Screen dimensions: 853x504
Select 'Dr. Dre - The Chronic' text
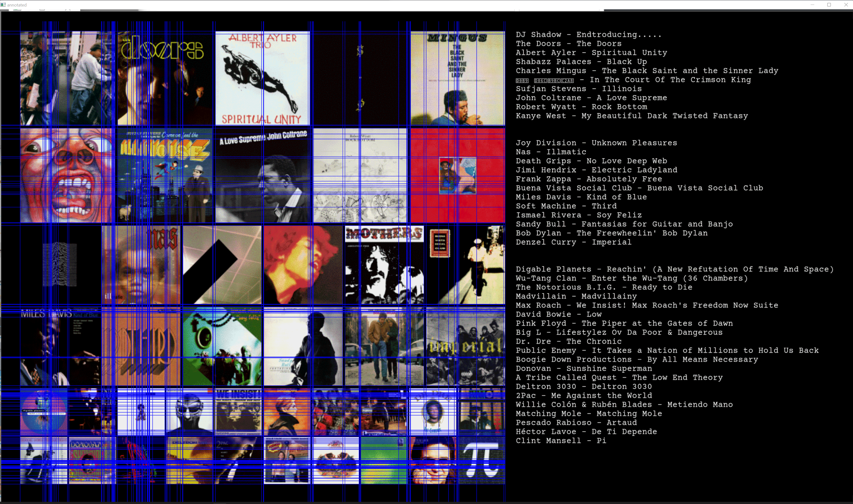point(569,341)
